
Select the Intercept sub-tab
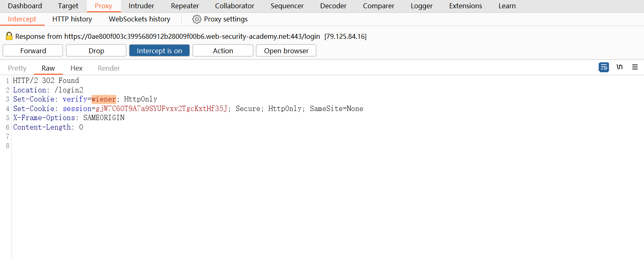click(22, 19)
